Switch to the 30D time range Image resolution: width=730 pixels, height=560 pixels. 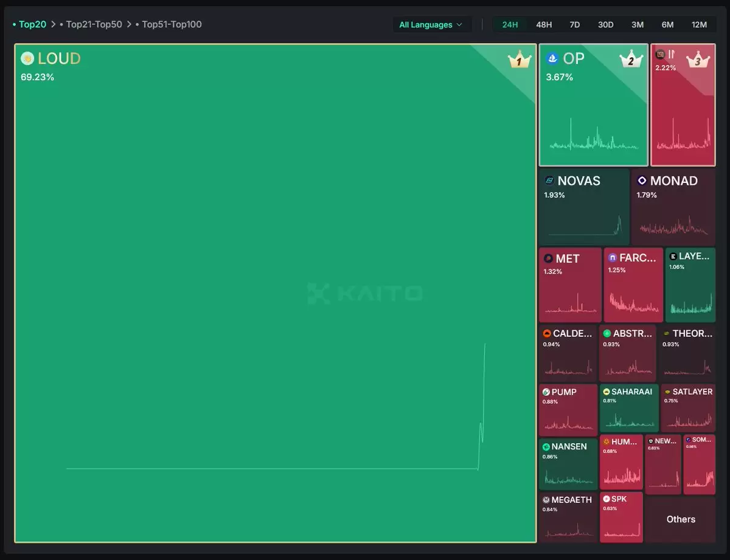pos(606,25)
